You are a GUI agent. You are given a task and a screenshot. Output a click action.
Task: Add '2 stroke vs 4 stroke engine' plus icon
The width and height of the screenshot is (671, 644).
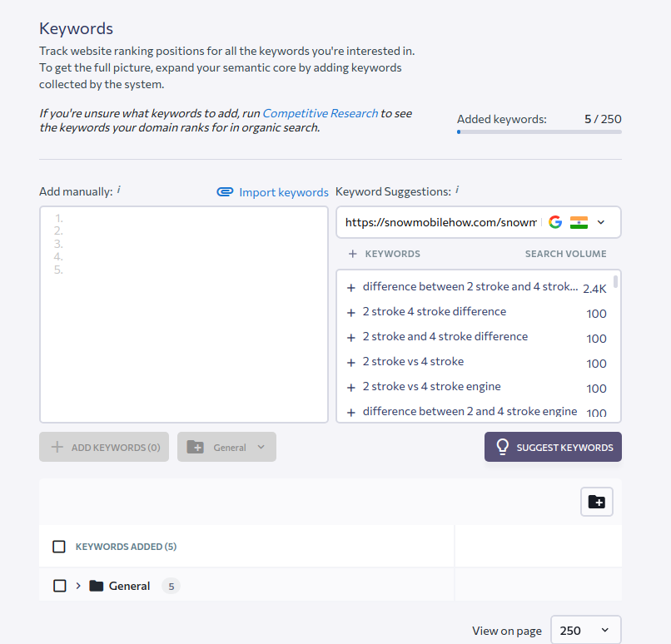click(x=351, y=388)
